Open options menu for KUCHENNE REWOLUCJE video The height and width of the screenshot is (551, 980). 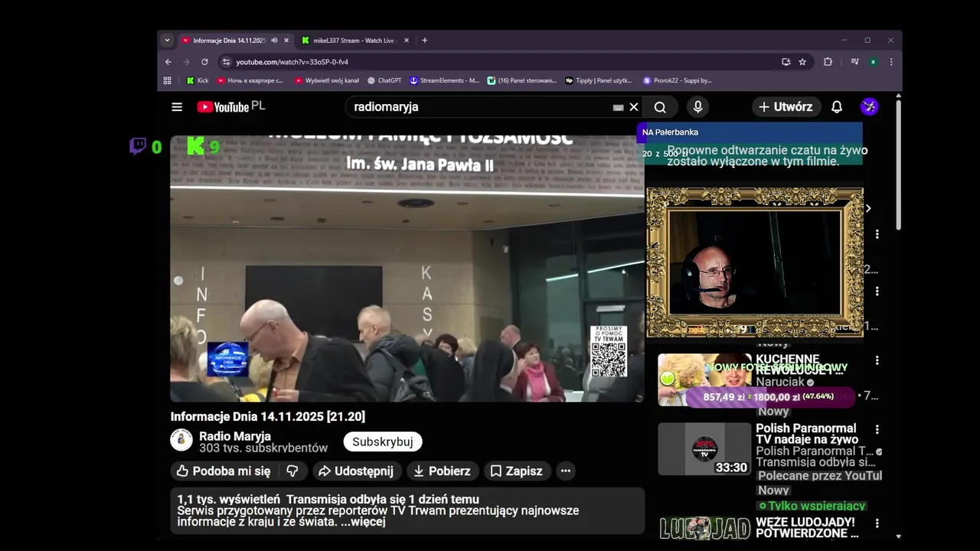[877, 360]
